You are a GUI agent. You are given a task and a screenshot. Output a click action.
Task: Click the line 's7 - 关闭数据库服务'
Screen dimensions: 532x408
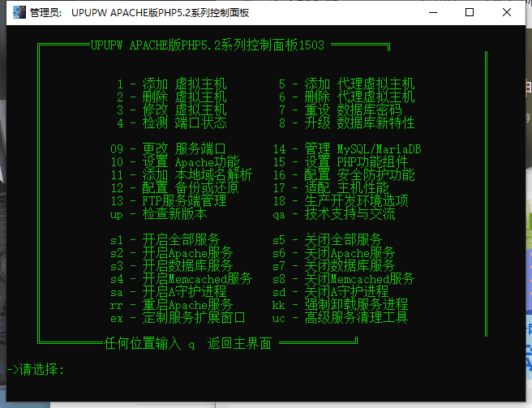point(334,265)
